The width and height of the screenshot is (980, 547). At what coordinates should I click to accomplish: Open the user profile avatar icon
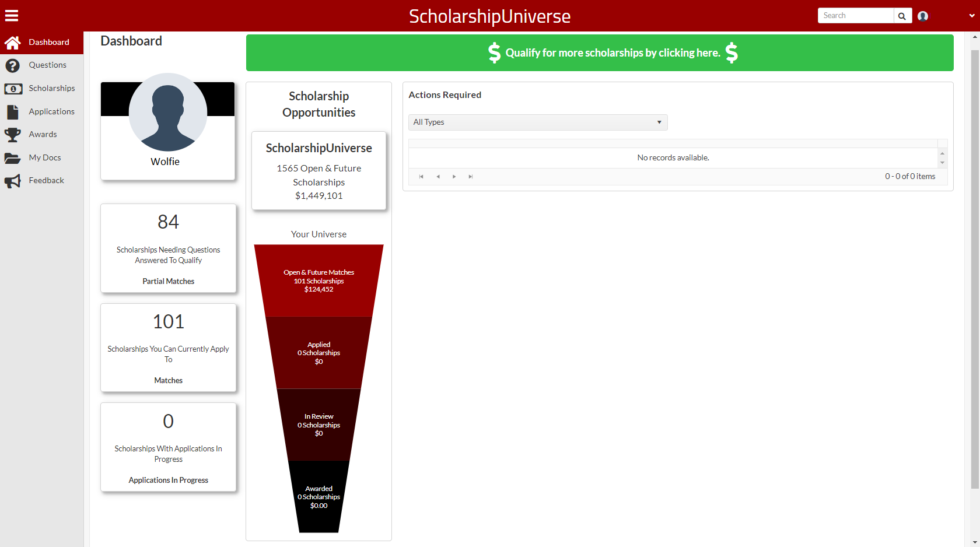click(923, 16)
